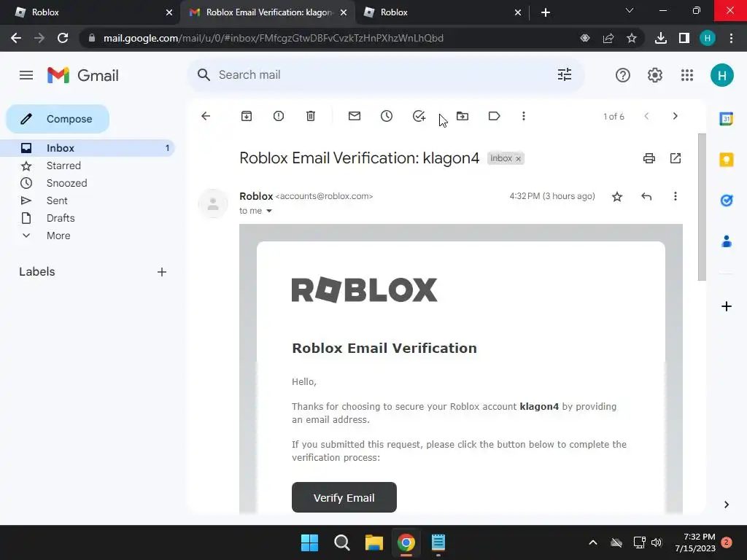Open the toolbar's More options menu
This screenshot has height=560, width=747.
click(524, 116)
